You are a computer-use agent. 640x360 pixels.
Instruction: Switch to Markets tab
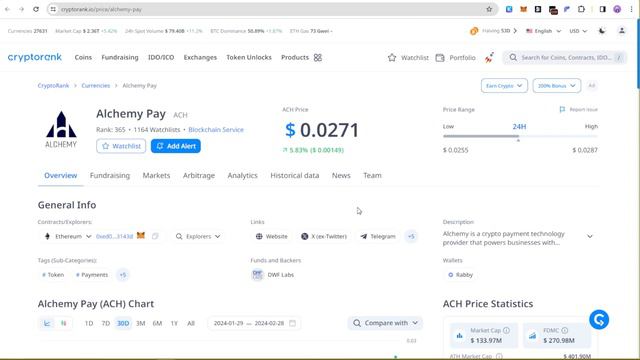[156, 176]
